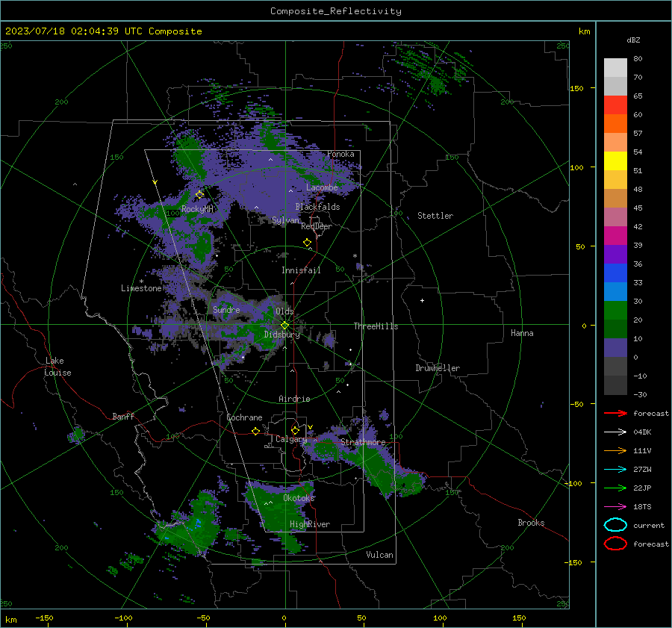The image size is (672, 628).
Task: Click the Innisfail town label
Action: click(301, 270)
